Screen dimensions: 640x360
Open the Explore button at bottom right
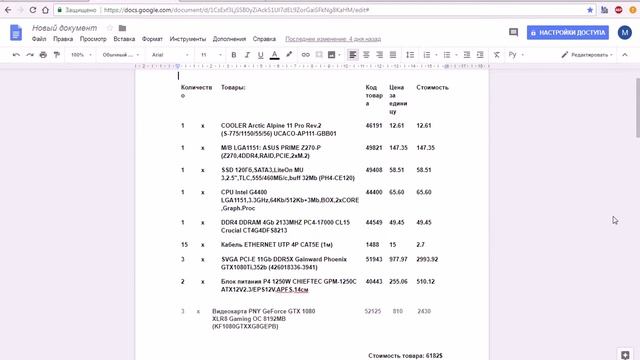[625, 355]
